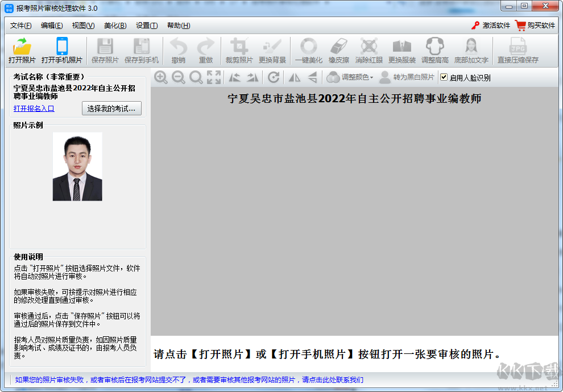Select the 橡皮擦 eraser tool
The width and height of the screenshot is (563, 392).
(x=340, y=50)
